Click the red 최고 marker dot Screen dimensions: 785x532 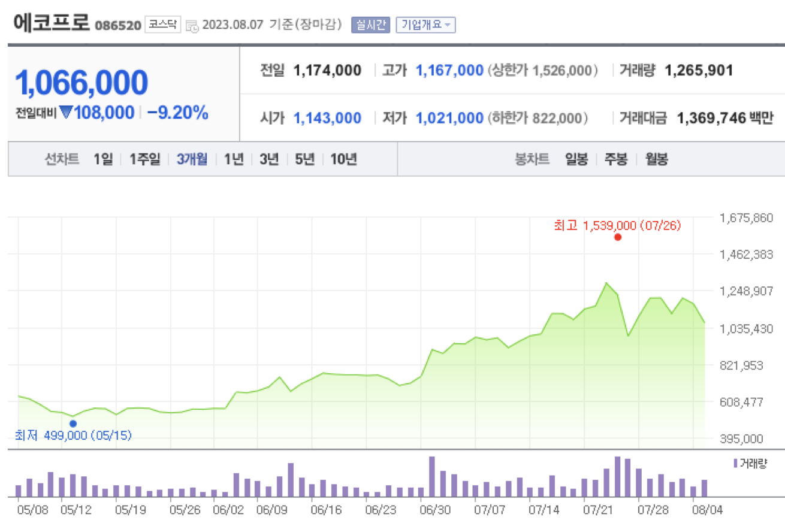[618, 237]
